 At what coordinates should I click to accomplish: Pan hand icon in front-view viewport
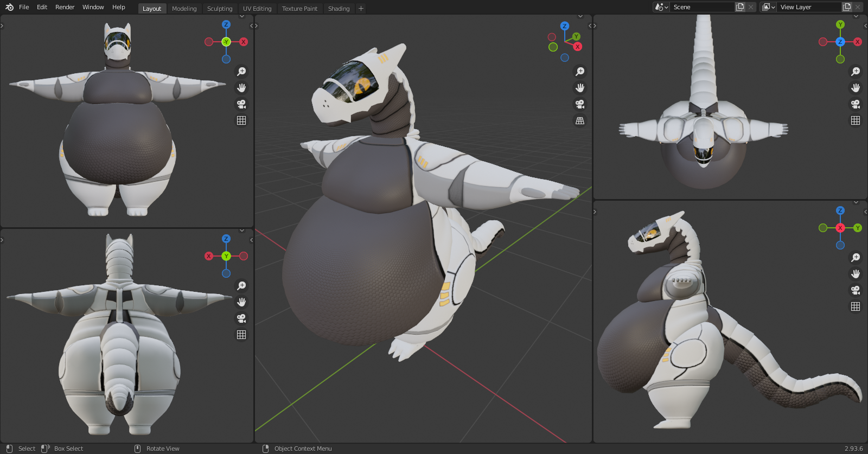point(241,88)
